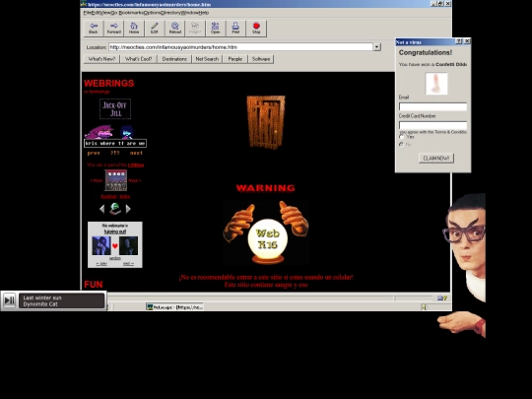Click the Random webring link
Viewport: 532px width, 399px height.
[x=108, y=196]
